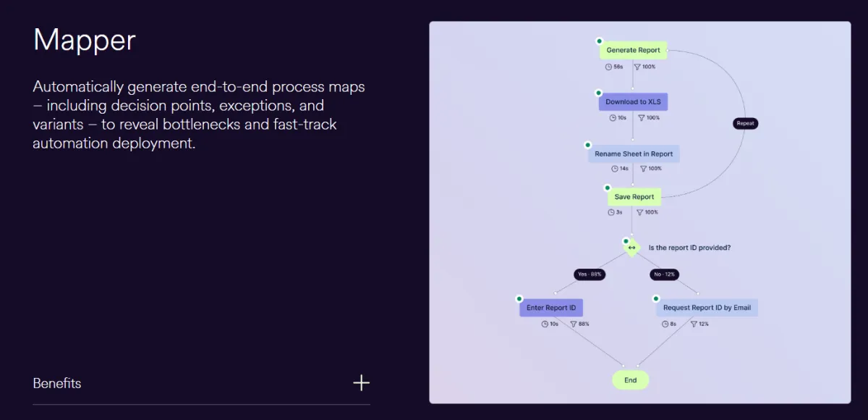Select the Download to XLS node
Image resolution: width=868 pixels, height=420 pixels.
[633, 102]
